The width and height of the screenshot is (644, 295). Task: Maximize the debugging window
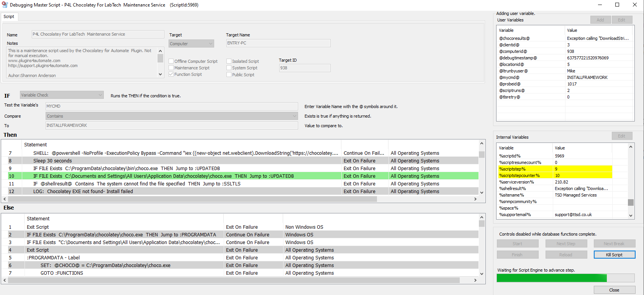coord(617,5)
